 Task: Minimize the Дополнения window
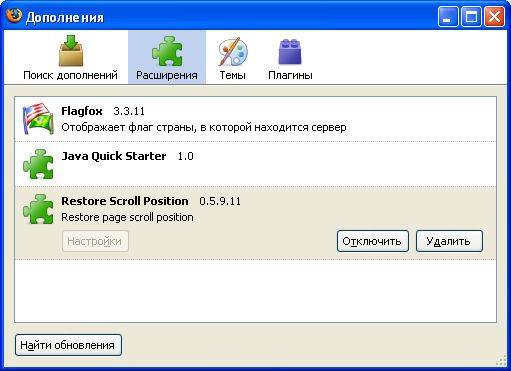click(x=448, y=16)
